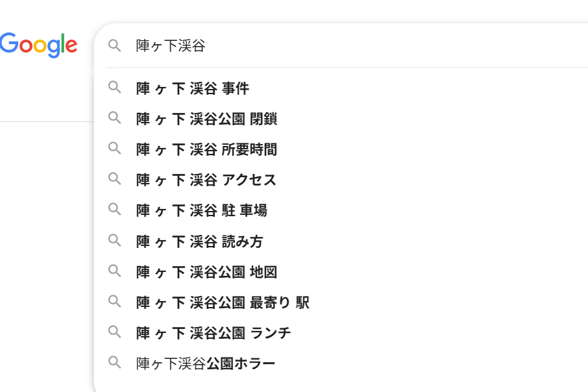The image size is (588, 392).
Task: Click magnifier icon beside 駐車場 suggestion
Action: [115, 210]
